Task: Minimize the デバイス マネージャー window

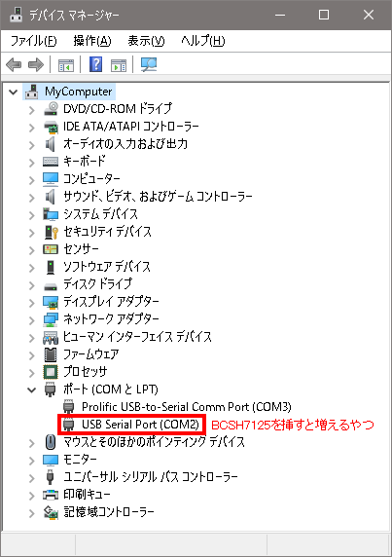Action: [280, 15]
